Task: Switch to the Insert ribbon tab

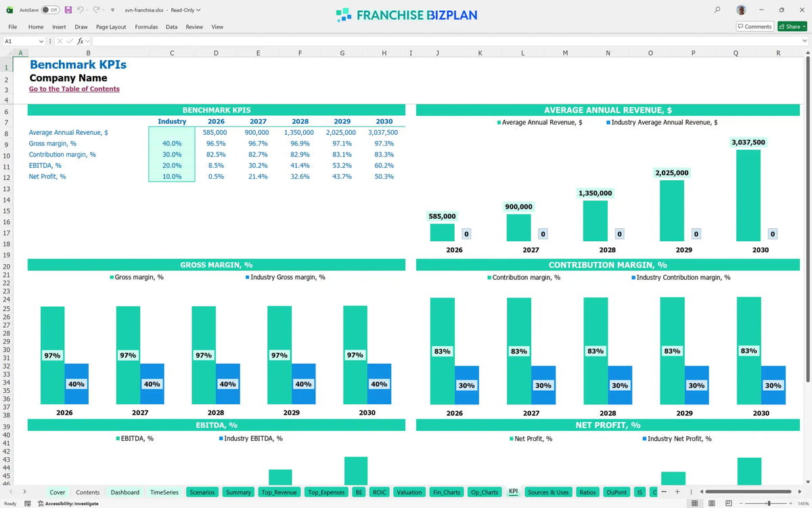Action: point(59,26)
